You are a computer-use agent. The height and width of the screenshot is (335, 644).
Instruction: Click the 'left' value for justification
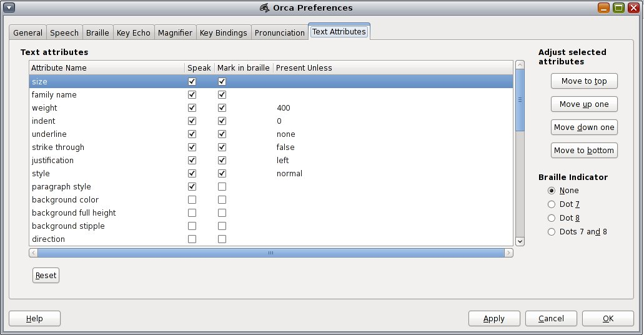click(x=282, y=160)
